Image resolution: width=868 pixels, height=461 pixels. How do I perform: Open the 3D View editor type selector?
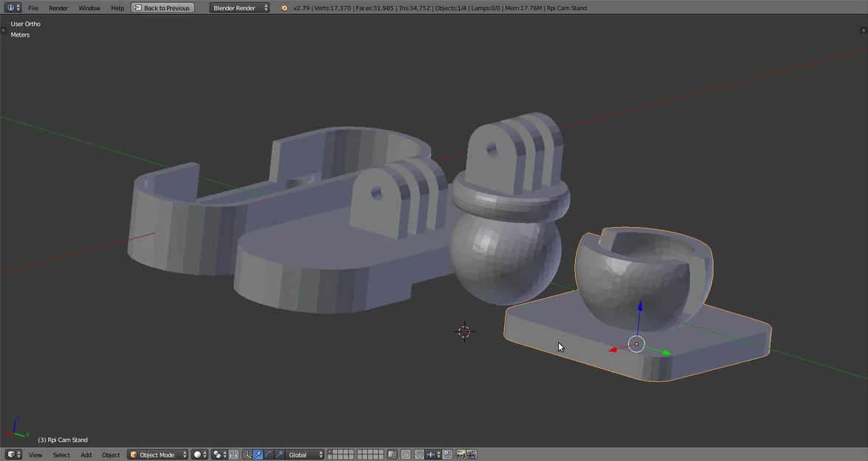(13, 454)
